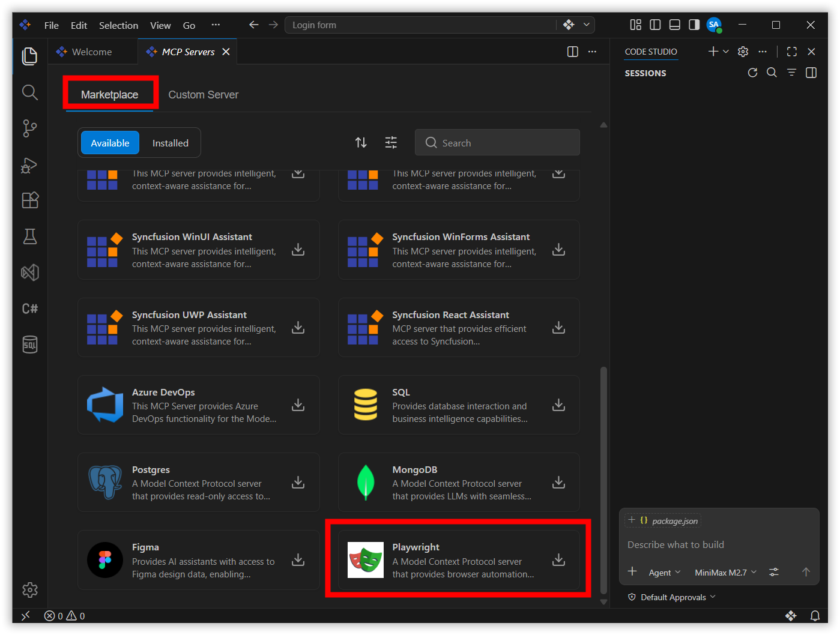The image size is (840, 635).
Task: Install the MongoDB MCP server
Action: 558,482
